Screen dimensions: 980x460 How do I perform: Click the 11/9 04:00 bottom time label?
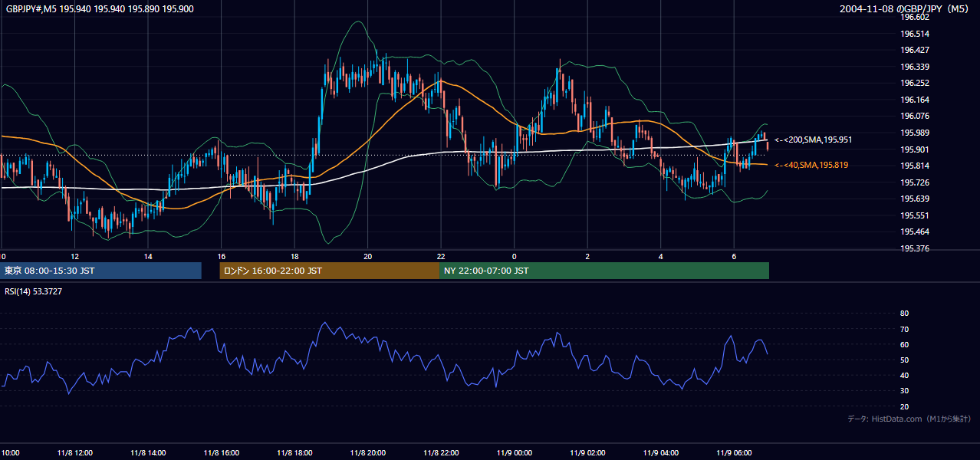pos(660,453)
